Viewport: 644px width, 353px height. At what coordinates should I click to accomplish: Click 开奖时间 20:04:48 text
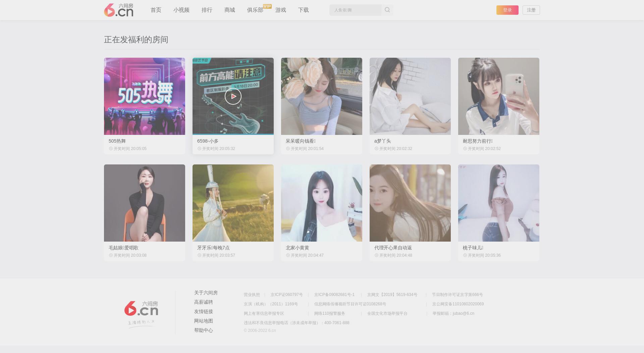coord(396,255)
